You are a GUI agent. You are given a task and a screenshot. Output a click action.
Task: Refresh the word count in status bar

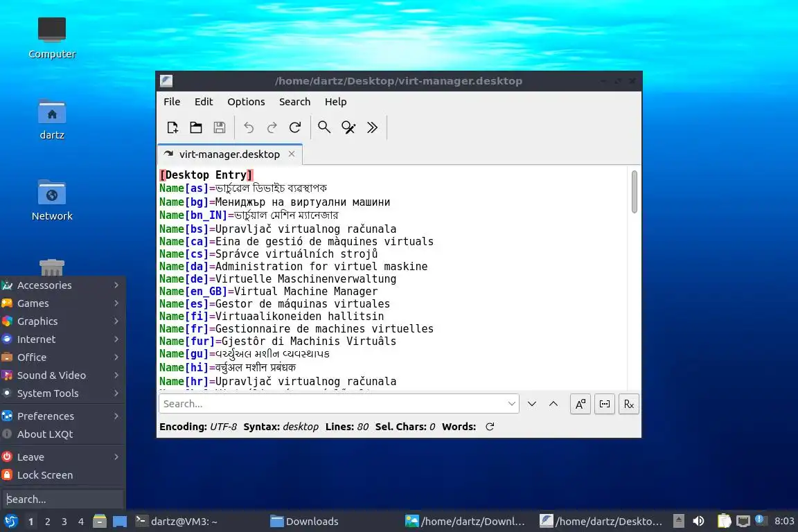point(490,427)
